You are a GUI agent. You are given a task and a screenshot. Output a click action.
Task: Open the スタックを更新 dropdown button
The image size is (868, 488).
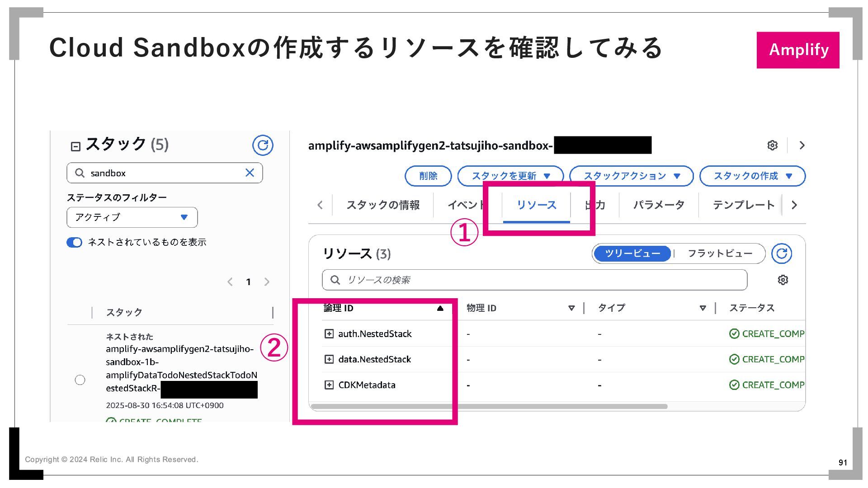click(x=511, y=176)
